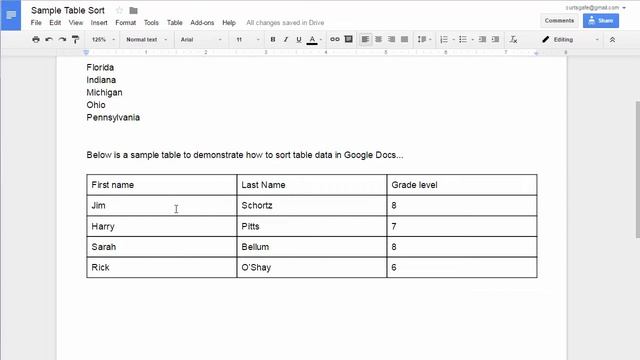Open the Arial font dropdown
640x360 pixels.
[201, 40]
